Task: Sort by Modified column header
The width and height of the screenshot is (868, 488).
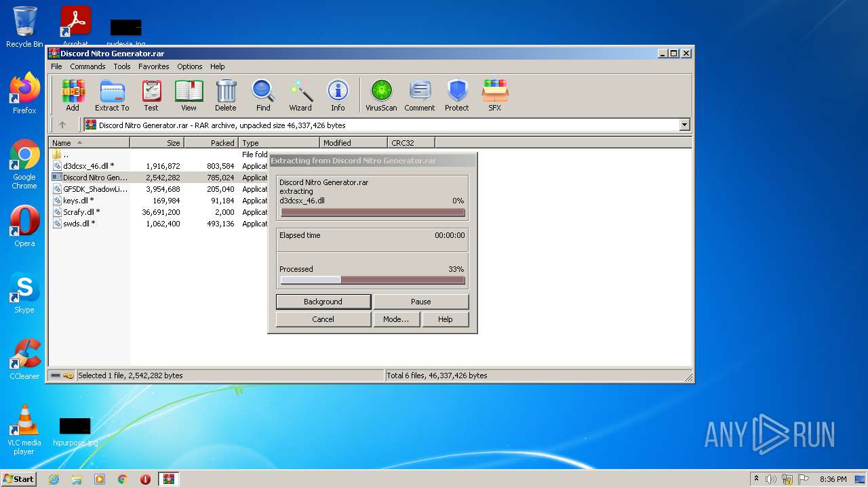Action: [354, 143]
